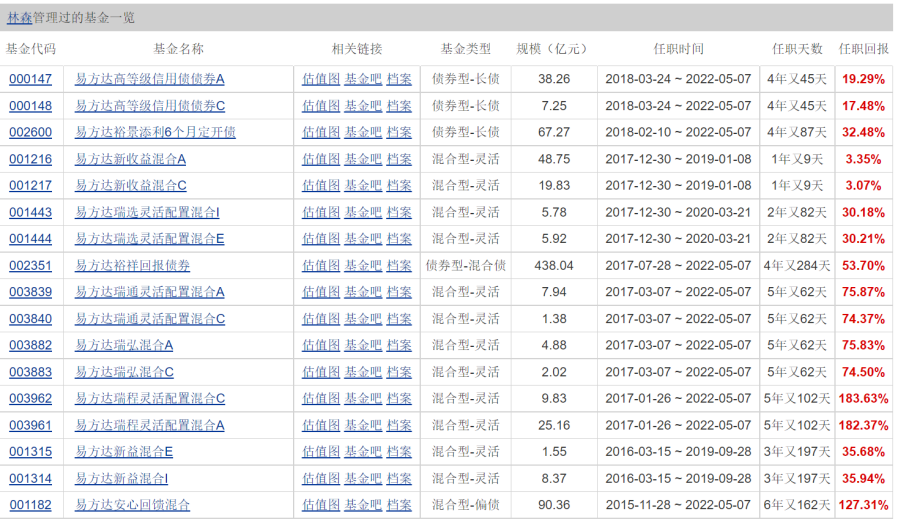Open the 林森 manager link in header
The image size is (898, 522).
[19, 18]
